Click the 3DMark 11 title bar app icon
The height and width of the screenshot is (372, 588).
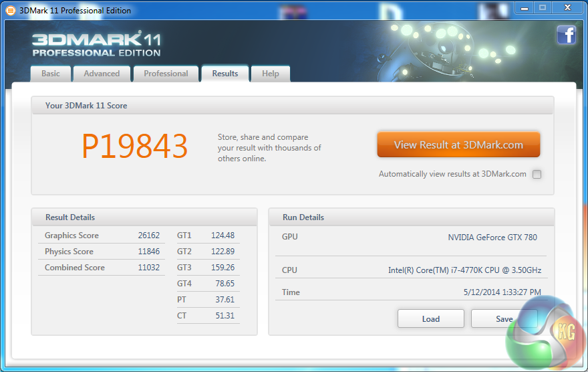tap(10, 10)
